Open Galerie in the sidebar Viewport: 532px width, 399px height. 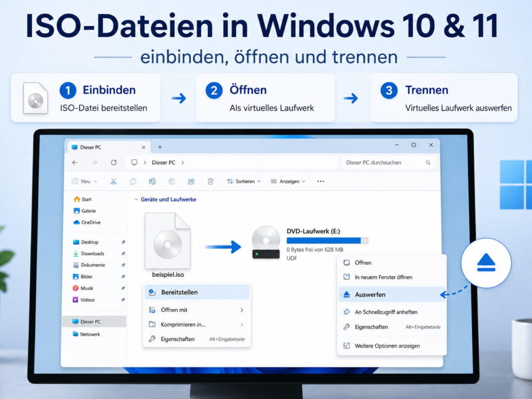(x=85, y=211)
